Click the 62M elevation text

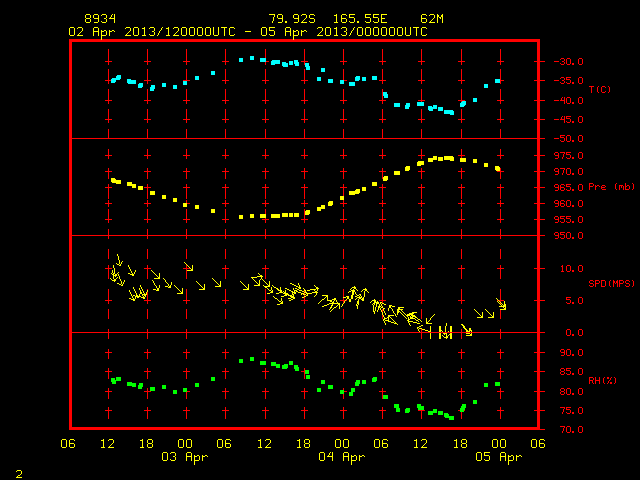pos(432,19)
